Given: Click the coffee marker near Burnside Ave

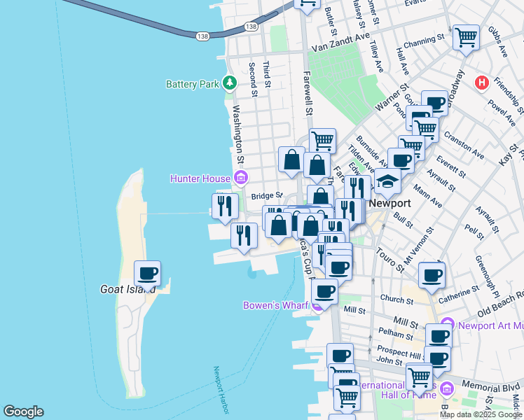Looking at the screenshot, I should 401,162.
